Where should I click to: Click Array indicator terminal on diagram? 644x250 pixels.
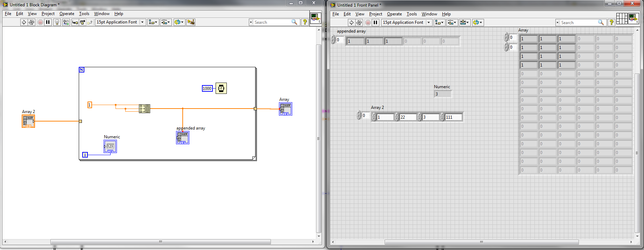286,109
